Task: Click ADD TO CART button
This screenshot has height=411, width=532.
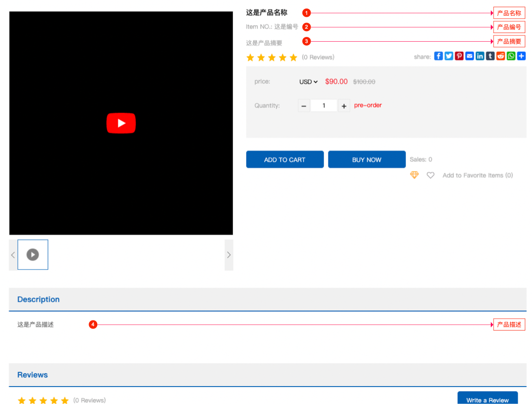Action: click(285, 160)
